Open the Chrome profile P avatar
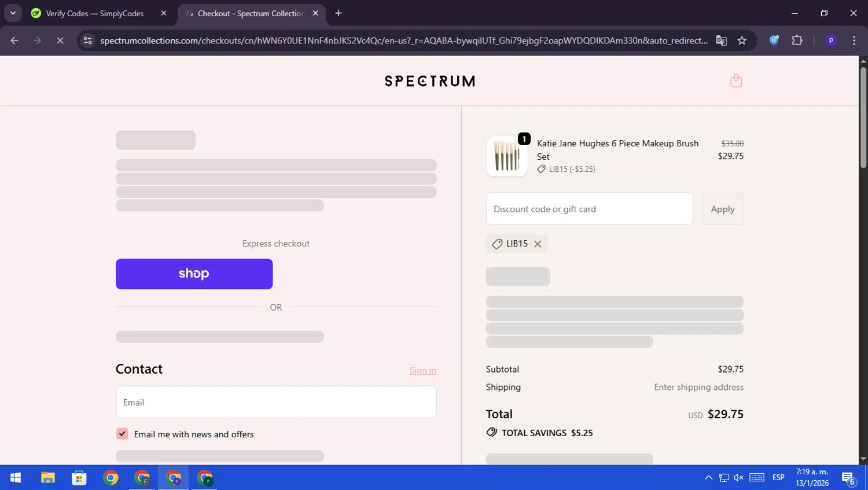This screenshot has height=490, width=868. [831, 40]
